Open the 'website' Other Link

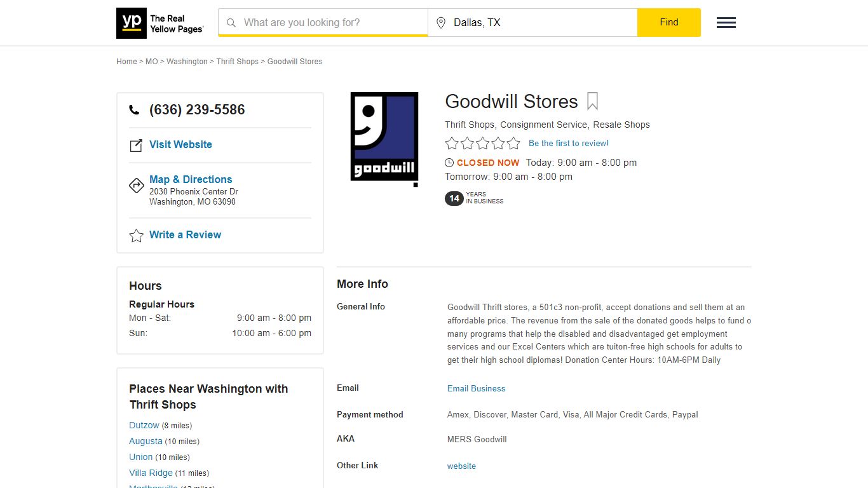click(461, 466)
